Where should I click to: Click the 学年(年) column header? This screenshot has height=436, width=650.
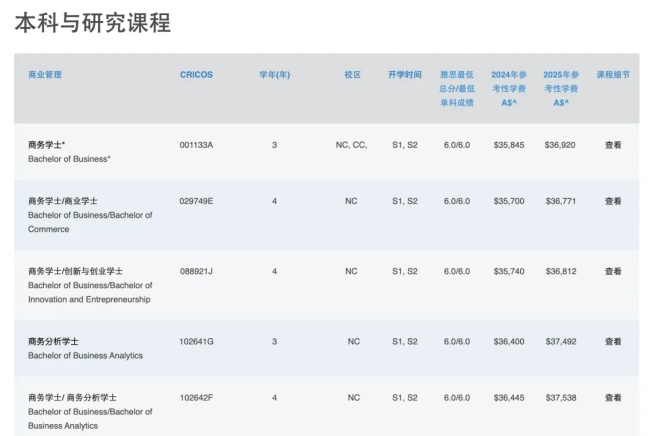tap(274, 75)
